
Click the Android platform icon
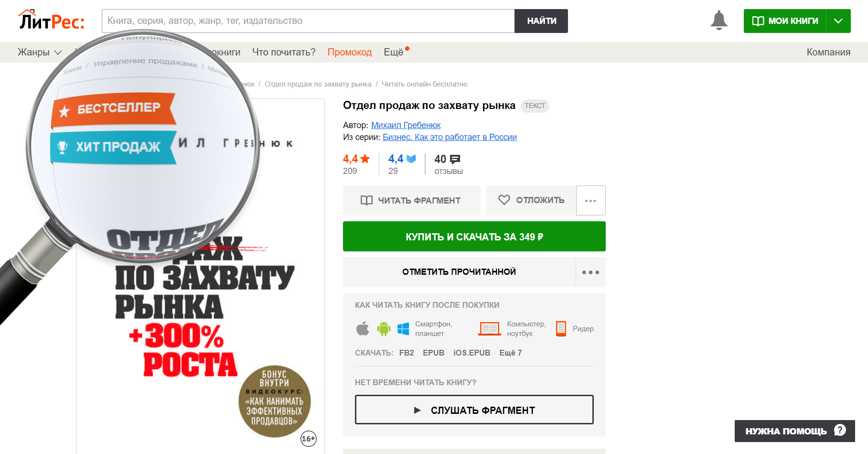tap(384, 328)
